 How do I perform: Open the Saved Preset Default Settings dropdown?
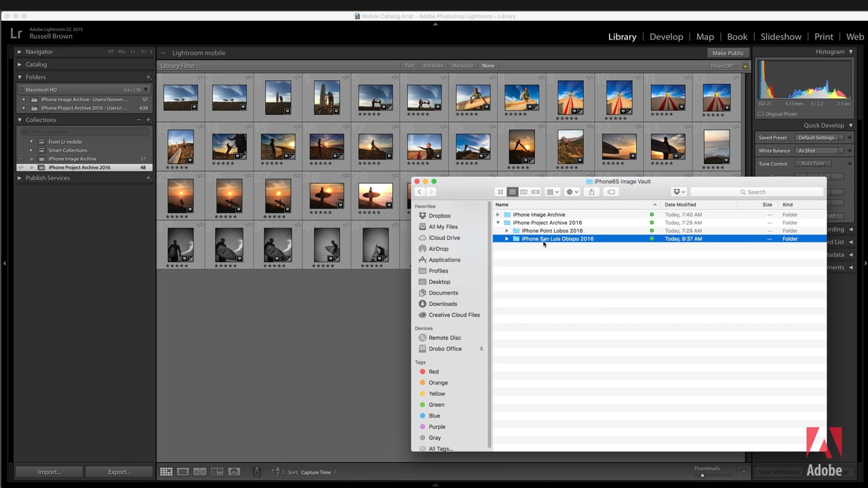pyautogui.click(x=819, y=138)
